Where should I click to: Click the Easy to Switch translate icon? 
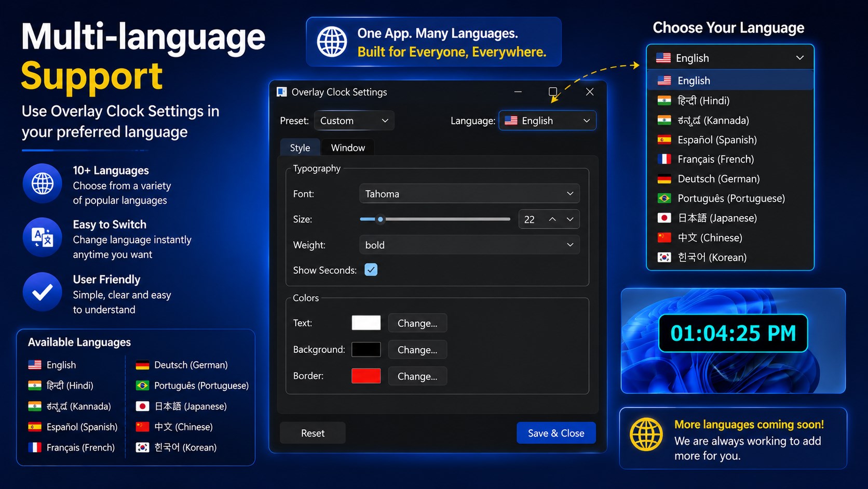pos(43,237)
